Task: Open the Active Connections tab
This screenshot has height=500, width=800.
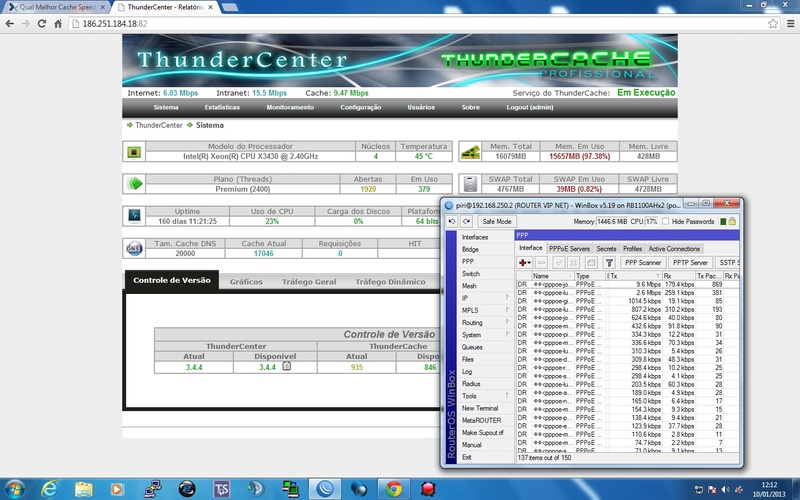Action: click(x=673, y=248)
